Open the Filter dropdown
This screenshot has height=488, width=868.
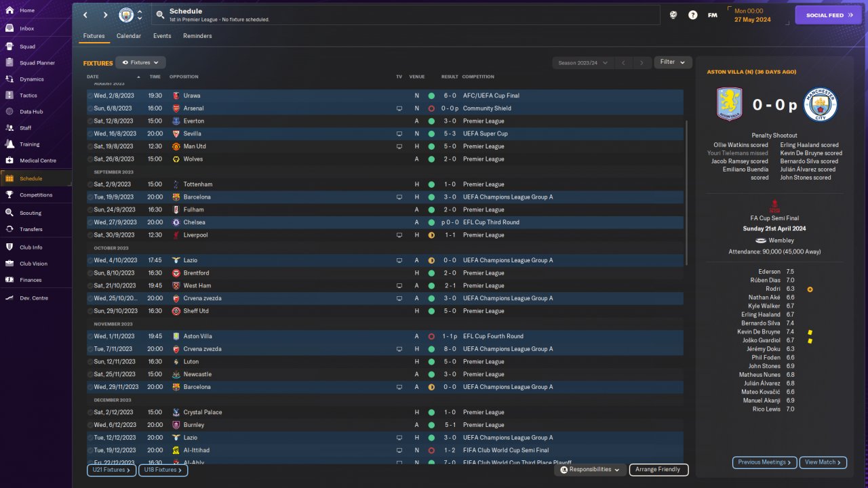[673, 62]
